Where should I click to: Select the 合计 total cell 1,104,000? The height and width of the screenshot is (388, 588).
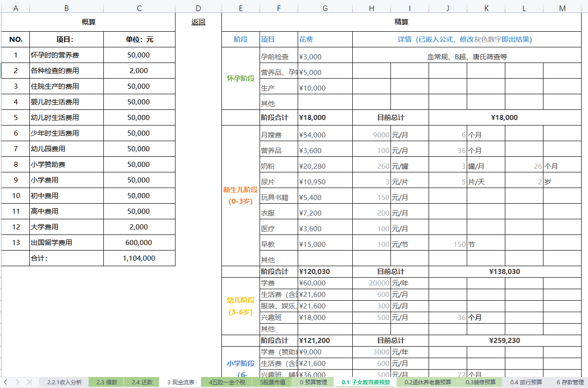click(x=139, y=258)
